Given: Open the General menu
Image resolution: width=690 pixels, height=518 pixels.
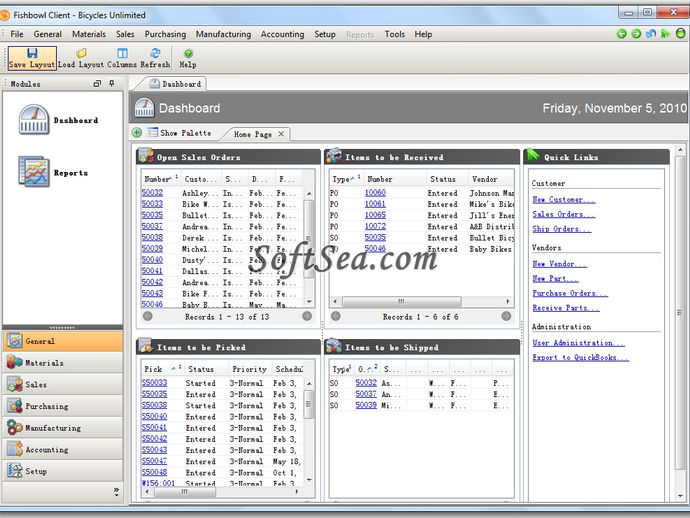Looking at the screenshot, I should pos(48,34).
